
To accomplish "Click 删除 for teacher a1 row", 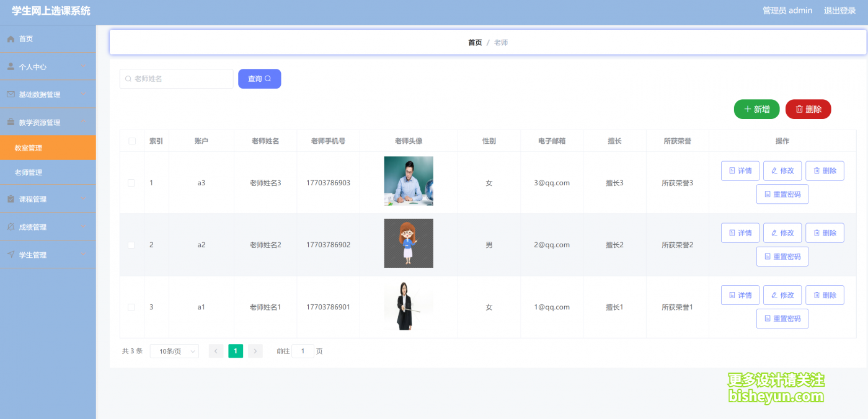I will point(825,295).
